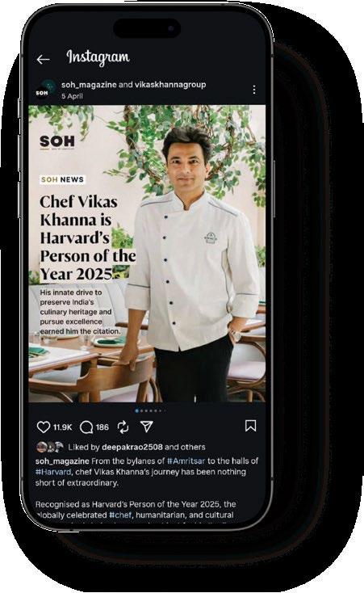Select the carousel pagination dots

(x=150, y=410)
